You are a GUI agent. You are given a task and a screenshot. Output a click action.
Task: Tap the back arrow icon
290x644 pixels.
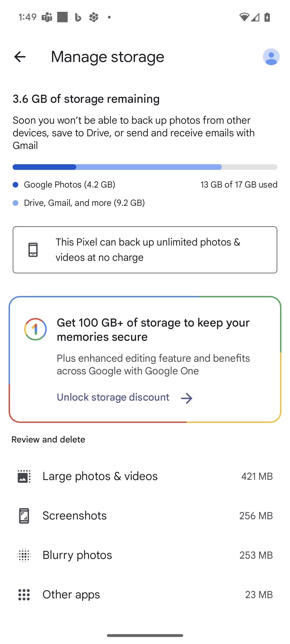[20, 57]
